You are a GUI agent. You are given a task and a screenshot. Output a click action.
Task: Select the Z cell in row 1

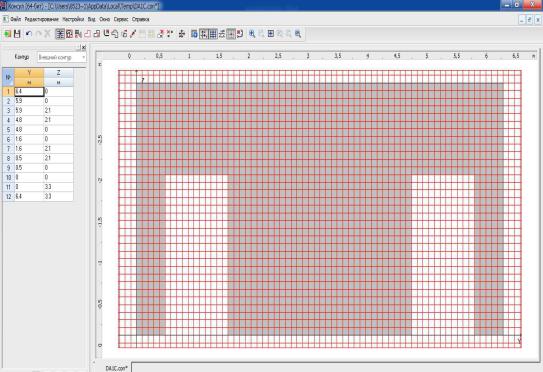[x=59, y=91]
